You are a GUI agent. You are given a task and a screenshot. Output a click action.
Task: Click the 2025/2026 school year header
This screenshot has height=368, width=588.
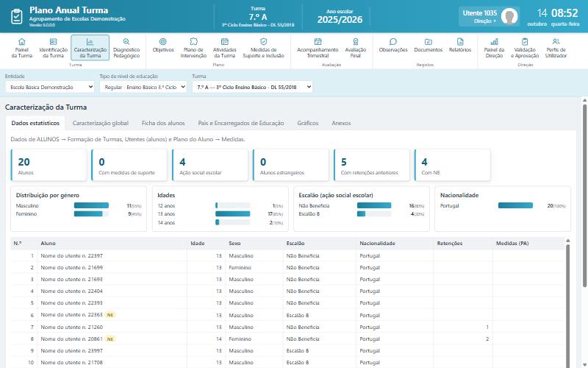click(340, 20)
